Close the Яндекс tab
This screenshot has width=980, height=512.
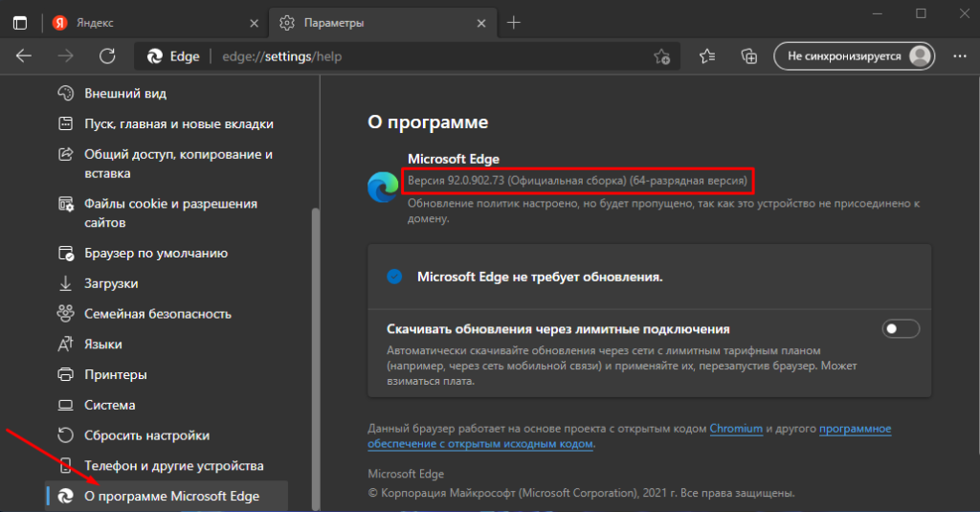254,23
